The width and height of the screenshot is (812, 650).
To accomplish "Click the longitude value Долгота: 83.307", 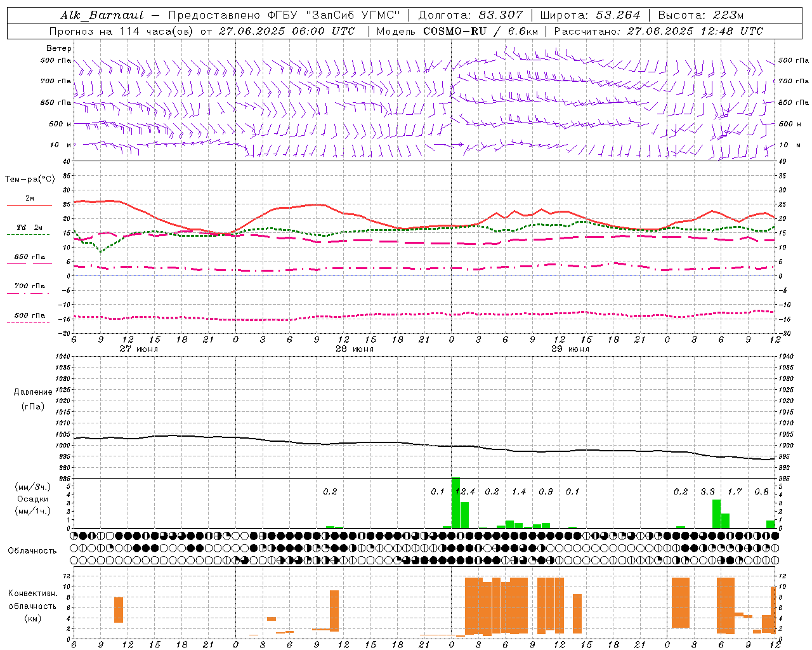I will click(471, 15).
